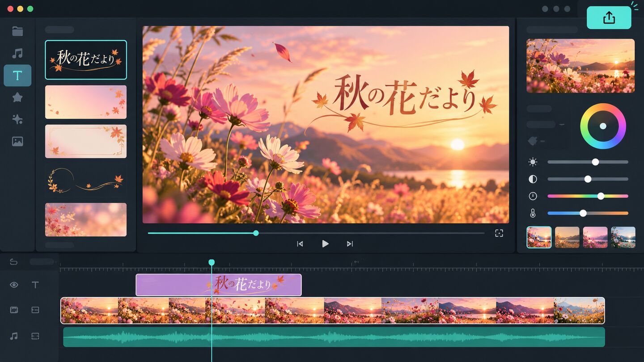Choose the blurred pink floral bokeh template
Image resolution: width=644 pixels, height=362 pixels.
coord(86,220)
